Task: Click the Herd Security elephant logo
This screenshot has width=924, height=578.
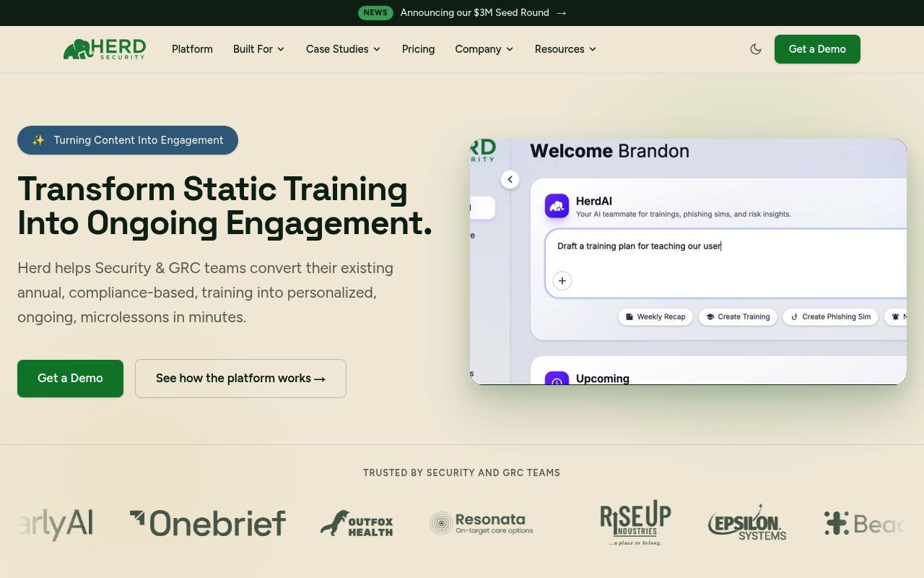Action: [x=105, y=49]
